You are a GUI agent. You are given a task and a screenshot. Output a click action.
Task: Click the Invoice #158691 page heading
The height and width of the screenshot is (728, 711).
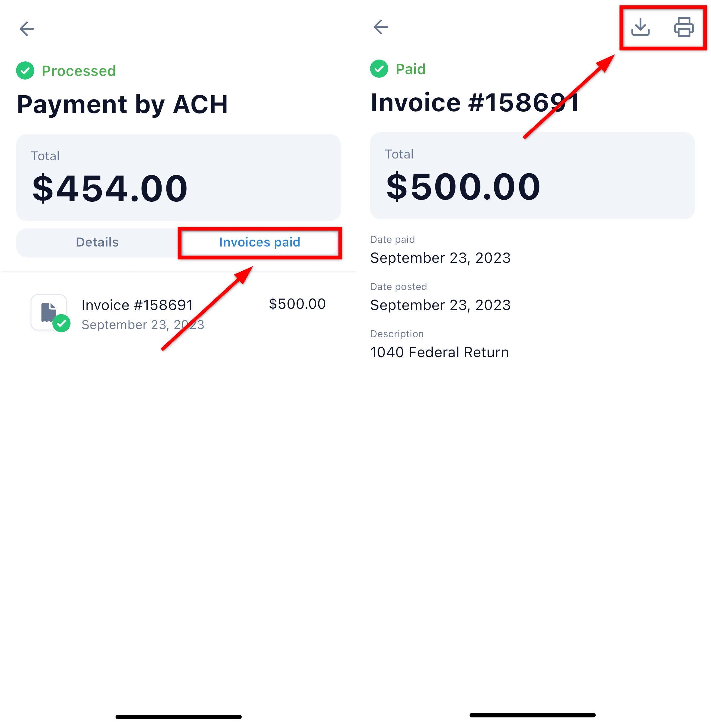coord(474,103)
